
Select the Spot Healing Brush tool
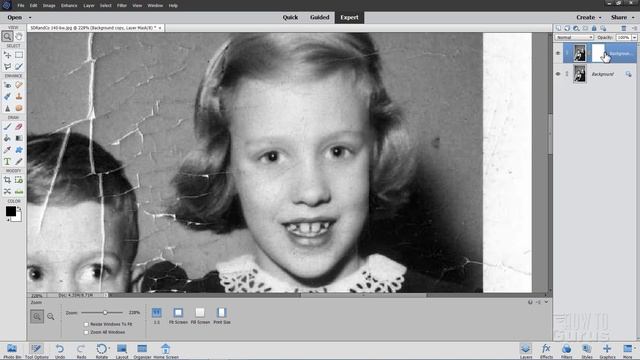coord(19,85)
